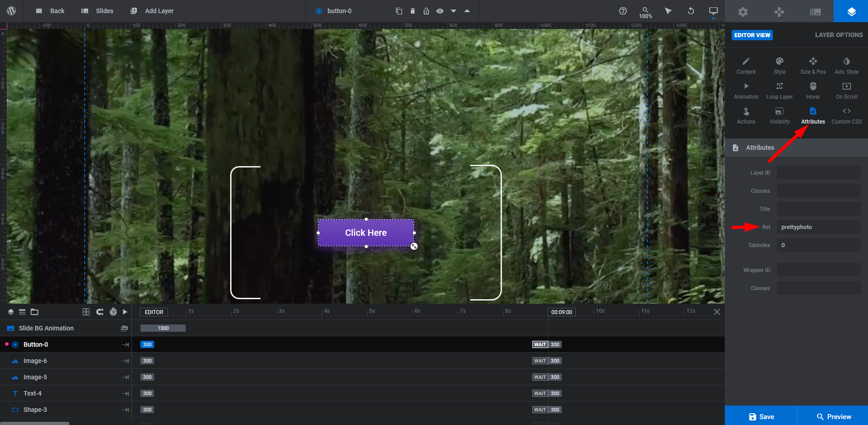Open navigation options tab
Image resolution: width=868 pixels, height=425 pixels.
(779, 12)
